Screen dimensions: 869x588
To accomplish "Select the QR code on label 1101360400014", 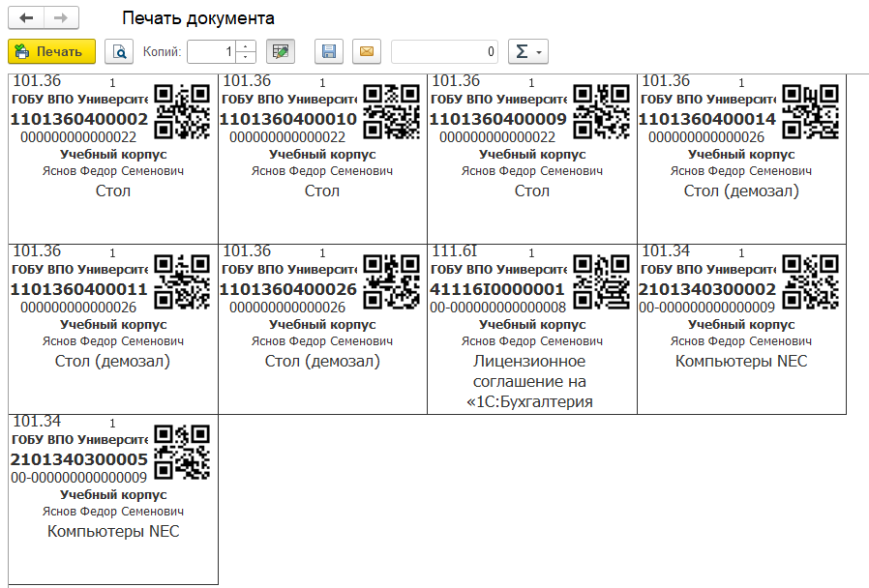I will (811, 111).
